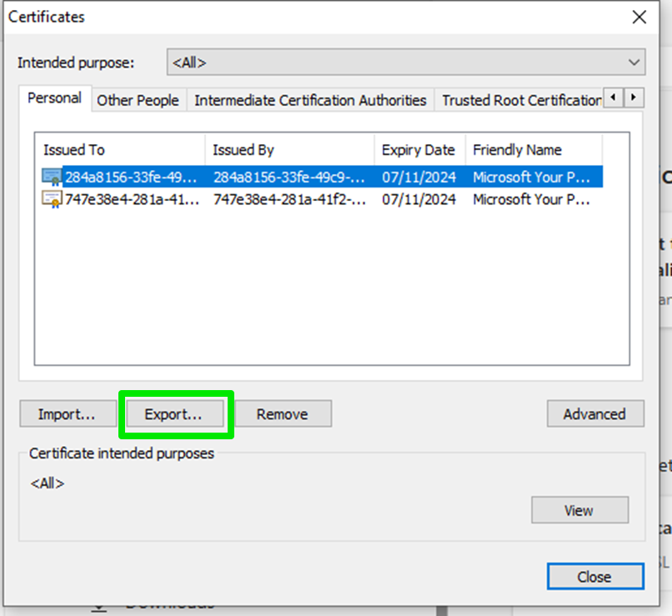Sort by Issued To column header
The image size is (672, 616).
tap(120, 150)
